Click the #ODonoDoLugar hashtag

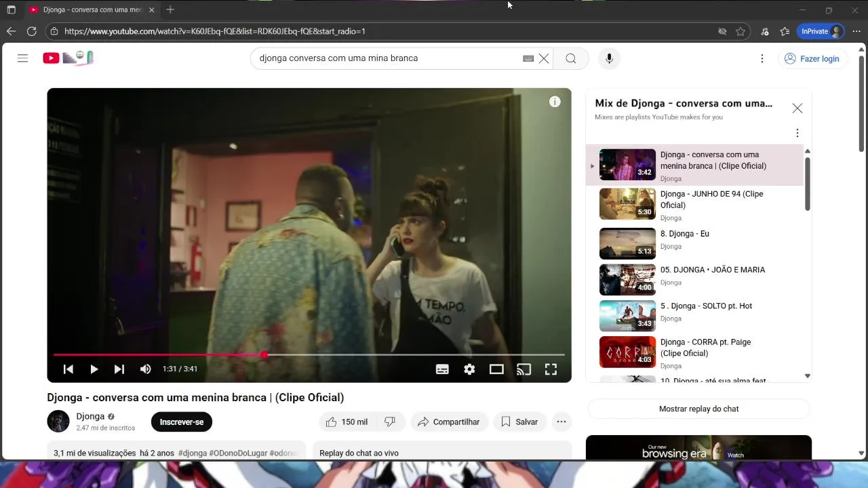238,453
